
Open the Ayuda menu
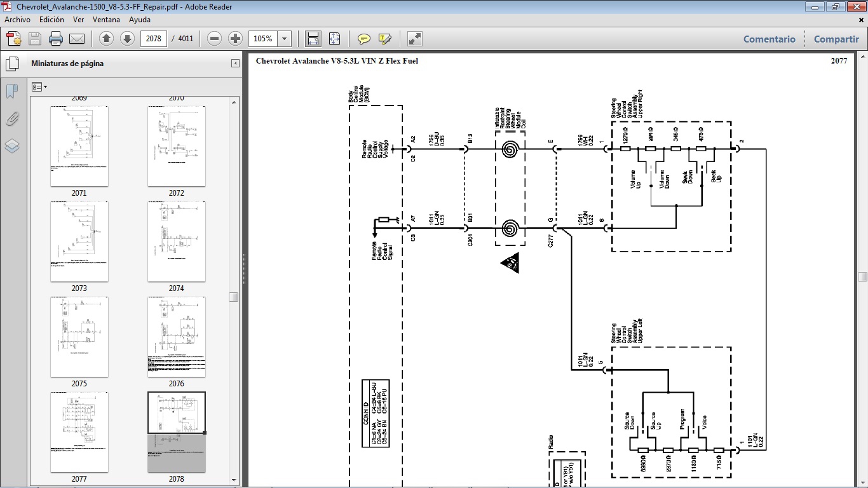[140, 20]
